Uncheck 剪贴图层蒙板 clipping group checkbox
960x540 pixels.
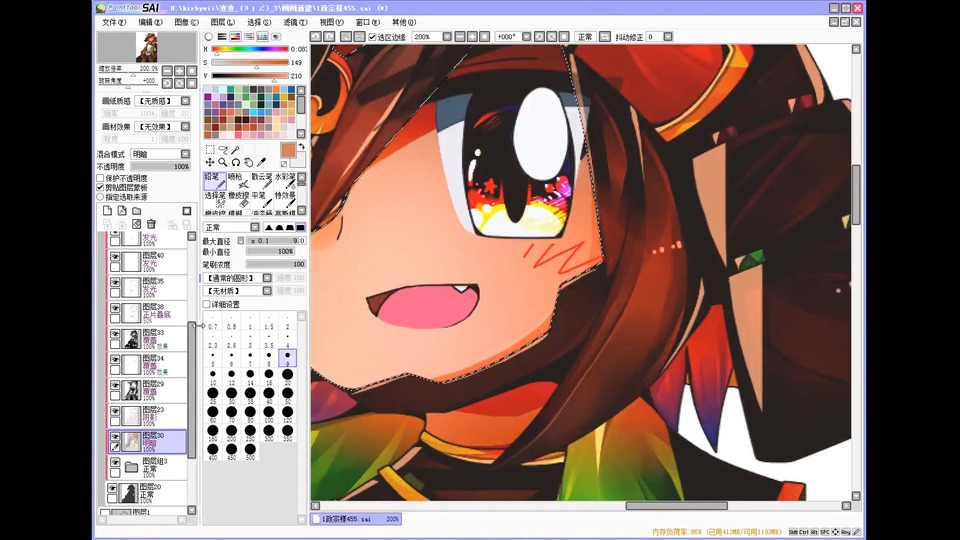(x=100, y=187)
